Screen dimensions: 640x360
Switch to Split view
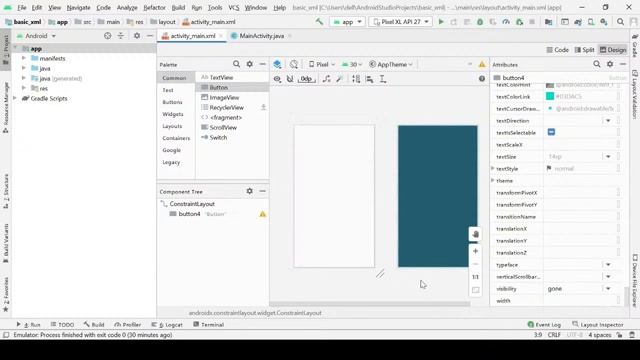[x=584, y=50]
